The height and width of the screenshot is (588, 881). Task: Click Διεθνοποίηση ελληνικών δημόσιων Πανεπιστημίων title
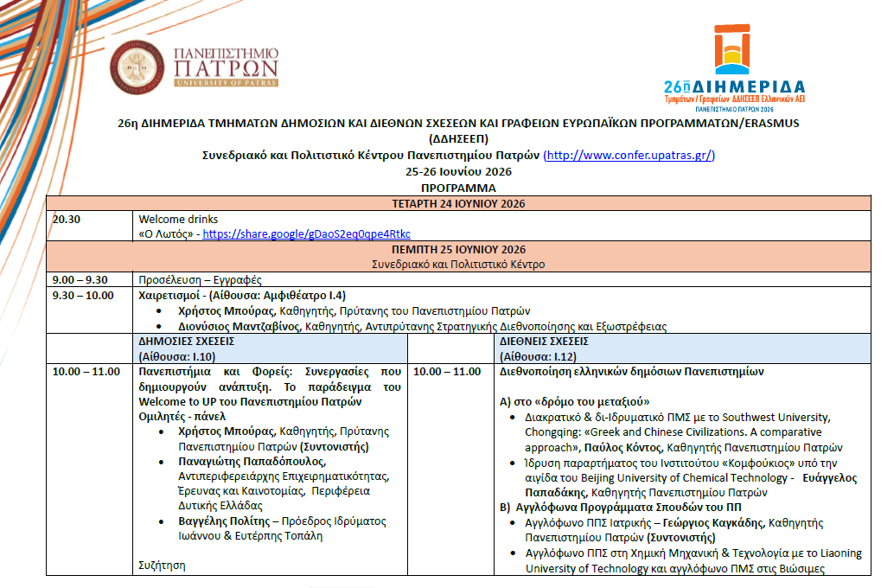[631, 372]
